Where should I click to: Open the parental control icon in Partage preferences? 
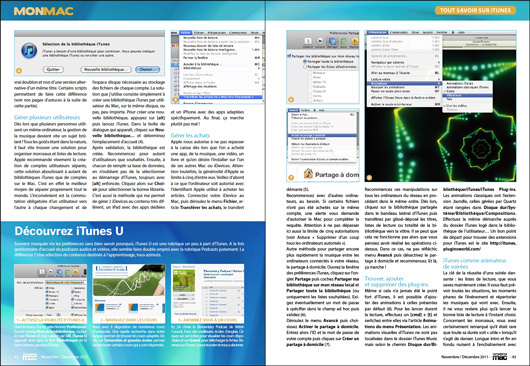354,42
